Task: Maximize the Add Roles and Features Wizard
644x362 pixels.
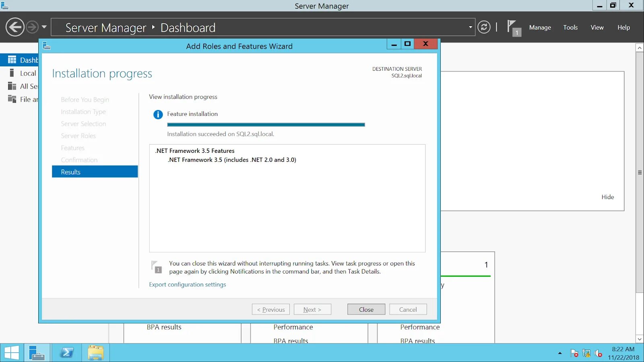Action: pyautogui.click(x=407, y=44)
